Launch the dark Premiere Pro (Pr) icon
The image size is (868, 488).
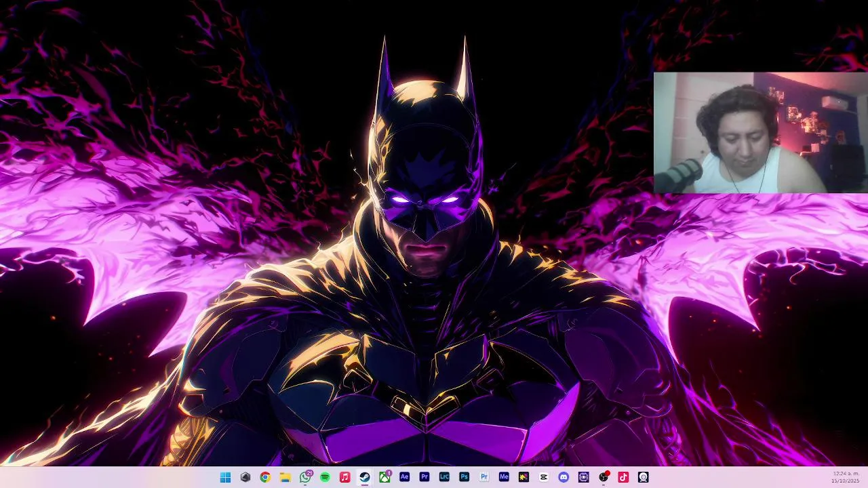click(425, 477)
